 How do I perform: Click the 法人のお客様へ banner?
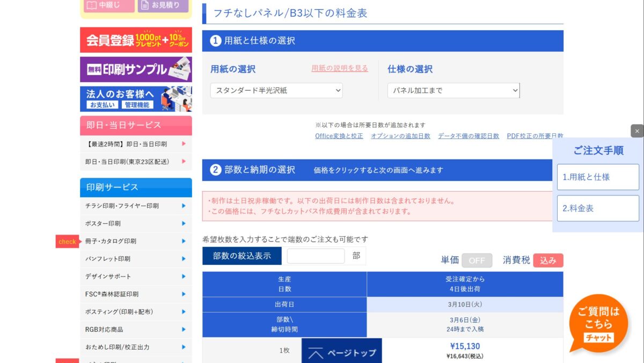point(136,99)
